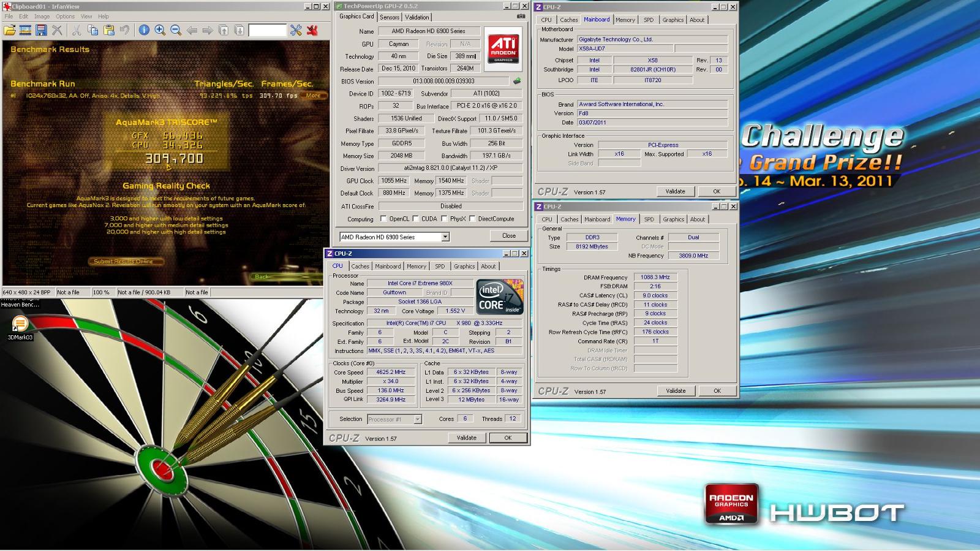
Task: Click GPU Clock value 1055 MHz
Action: pos(394,181)
